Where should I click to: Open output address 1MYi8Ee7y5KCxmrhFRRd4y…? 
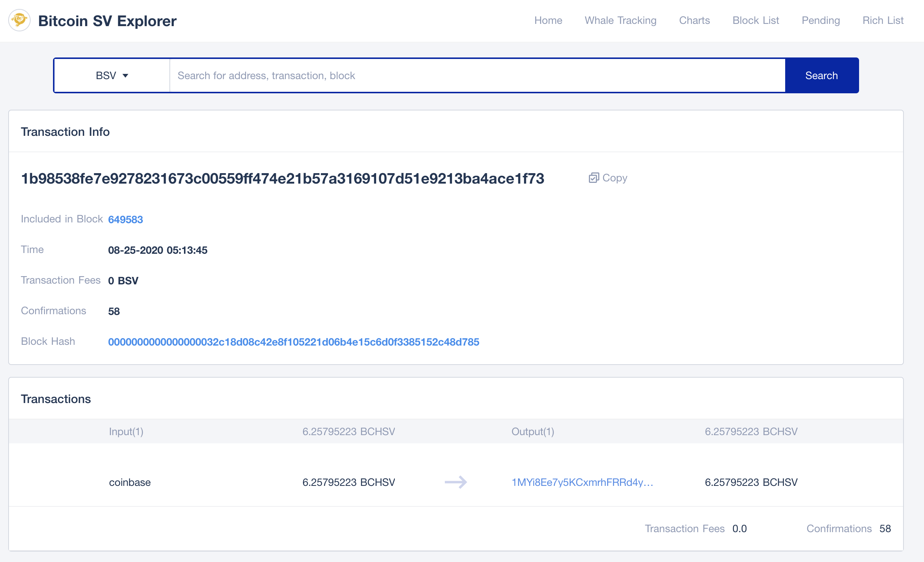pos(583,482)
